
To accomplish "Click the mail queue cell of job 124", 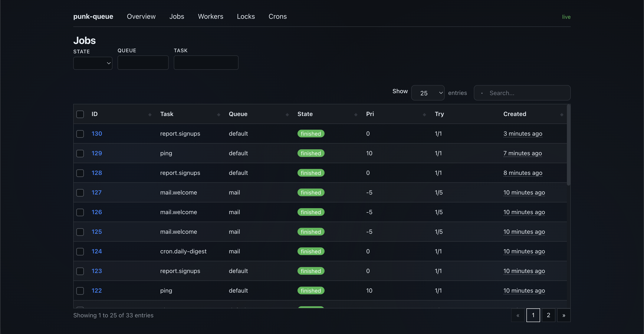I will 234,251.
